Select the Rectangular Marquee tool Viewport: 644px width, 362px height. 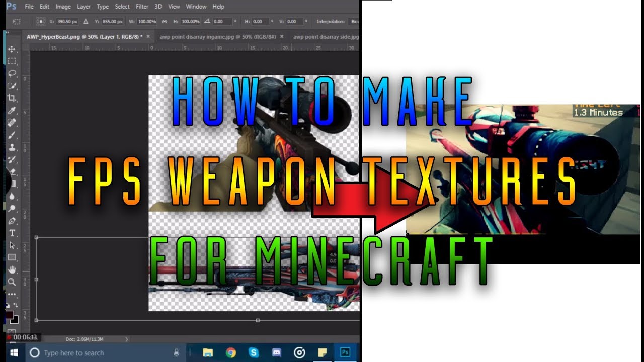(12, 61)
